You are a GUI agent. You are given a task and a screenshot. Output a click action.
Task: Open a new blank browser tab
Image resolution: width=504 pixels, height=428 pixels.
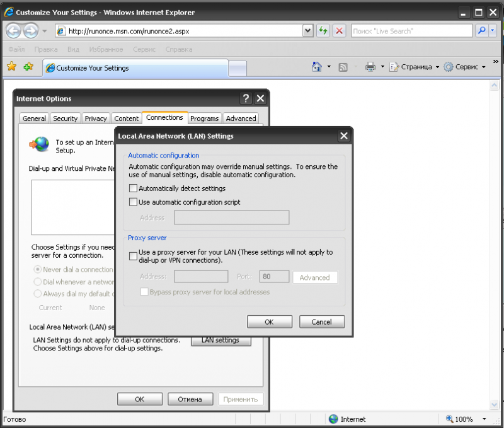(238, 69)
